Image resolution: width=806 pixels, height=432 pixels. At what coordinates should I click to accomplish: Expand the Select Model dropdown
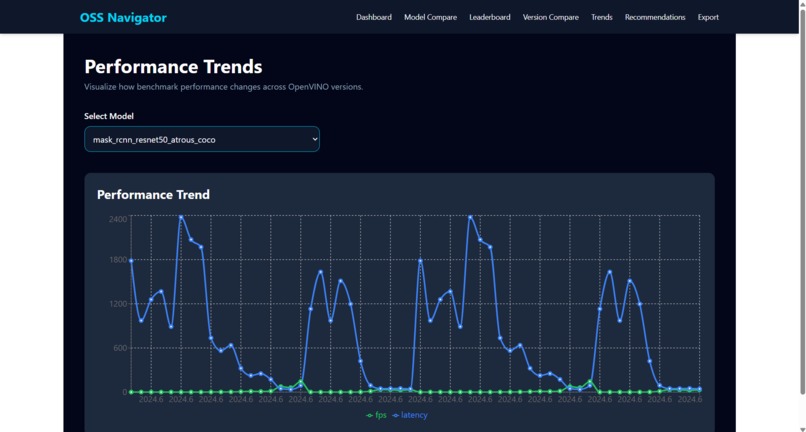click(202, 139)
